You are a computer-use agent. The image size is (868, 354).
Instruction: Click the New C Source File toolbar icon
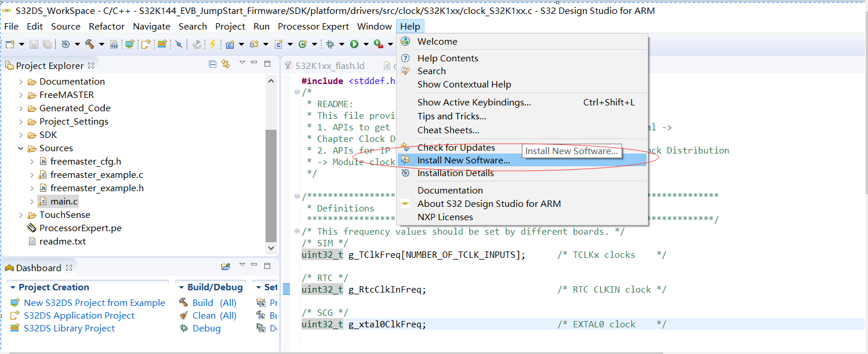(278, 44)
